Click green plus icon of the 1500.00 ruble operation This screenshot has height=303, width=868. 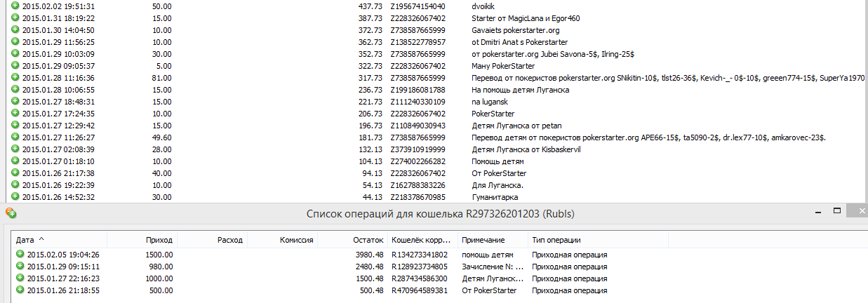20,254
